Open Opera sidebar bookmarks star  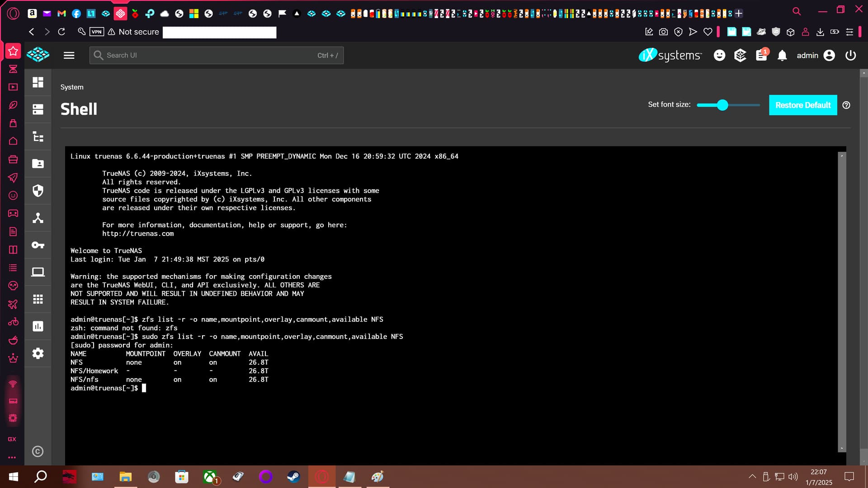point(13,51)
